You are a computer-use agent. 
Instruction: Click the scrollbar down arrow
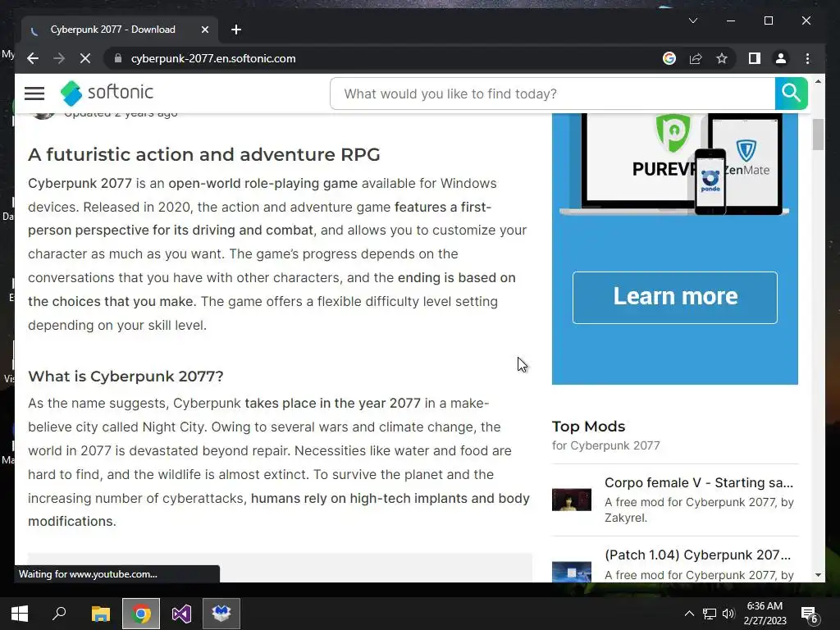818,575
